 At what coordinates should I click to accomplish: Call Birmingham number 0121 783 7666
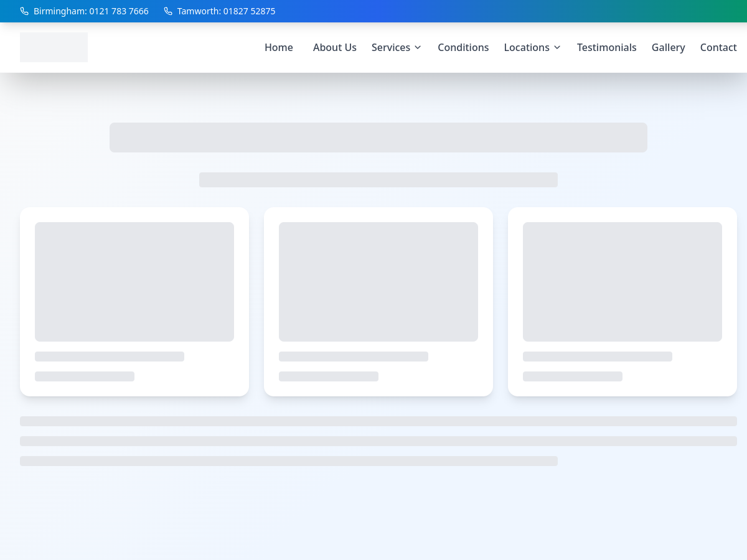[x=91, y=11]
